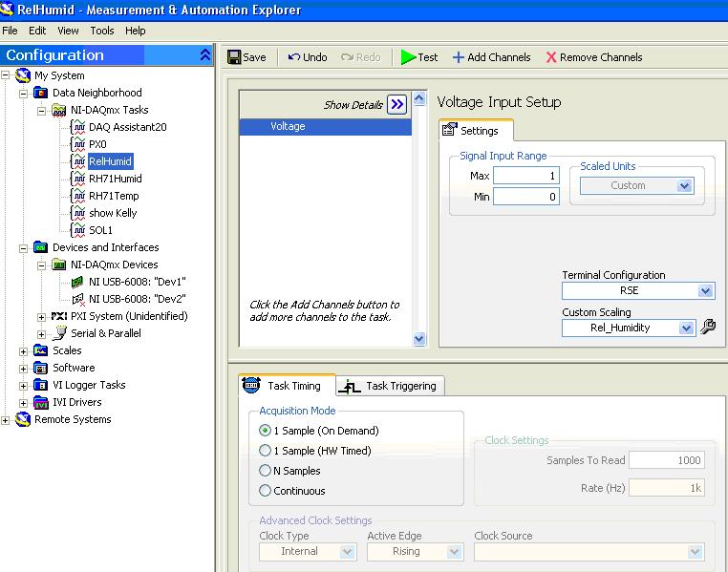Click the Show Details double-arrow icon
The width and height of the screenshot is (728, 572).
click(x=397, y=105)
